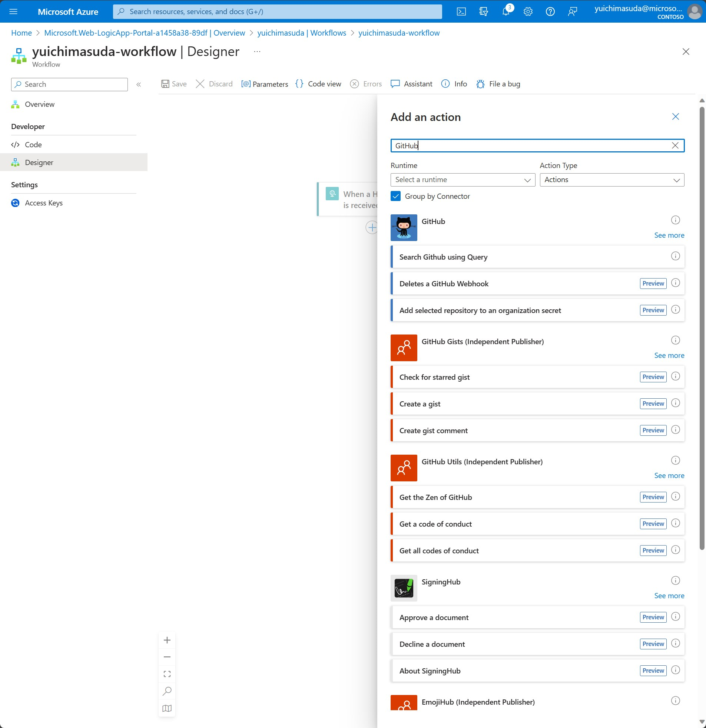Click the left menu Search field
The height and width of the screenshot is (728, 706).
tap(69, 84)
